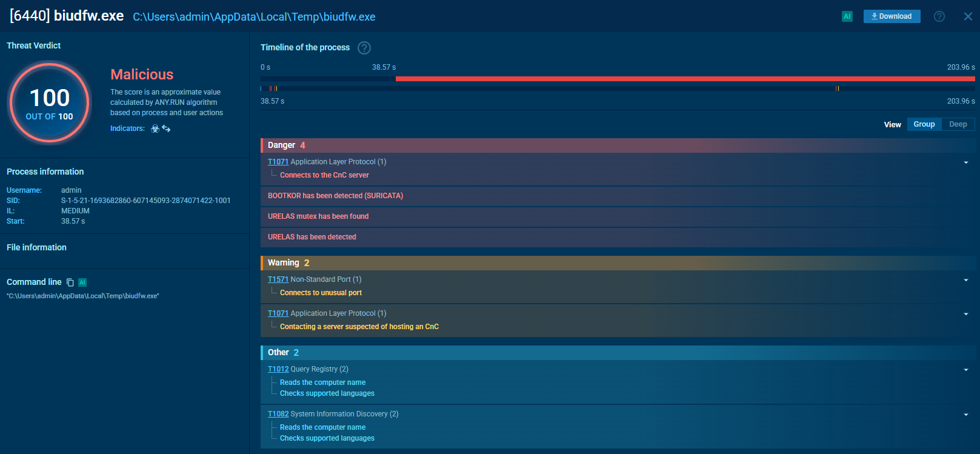Image resolution: width=980 pixels, height=454 pixels.
Task: Open the T1082 technique link
Action: (x=278, y=414)
